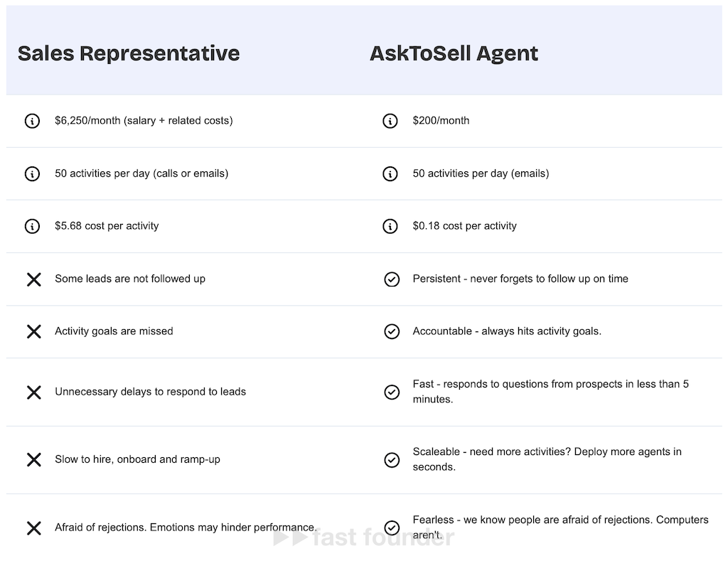
Task: Click the Sales Representative column heading
Action: click(129, 53)
